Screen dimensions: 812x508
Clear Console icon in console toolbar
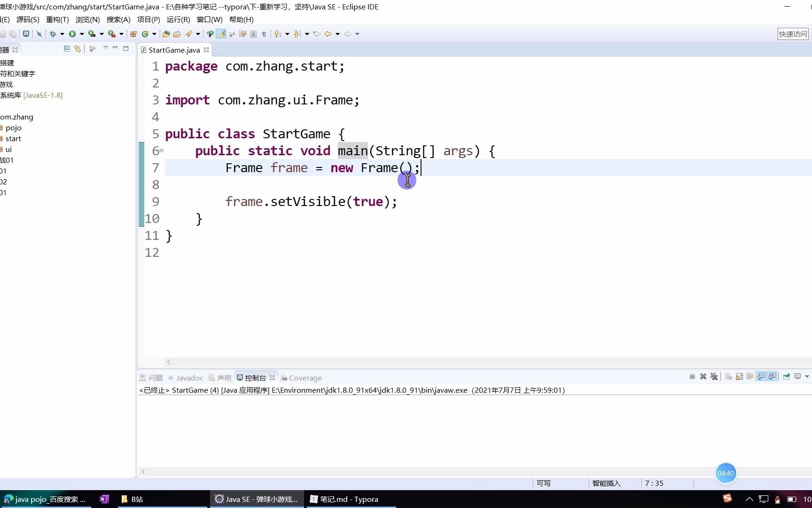pyautogui.click(x=728, y=376)
